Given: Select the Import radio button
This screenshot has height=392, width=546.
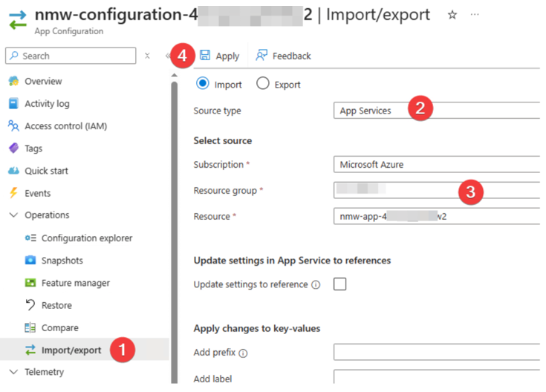Looking at the screenshot, I should click(x=203, y=84).
